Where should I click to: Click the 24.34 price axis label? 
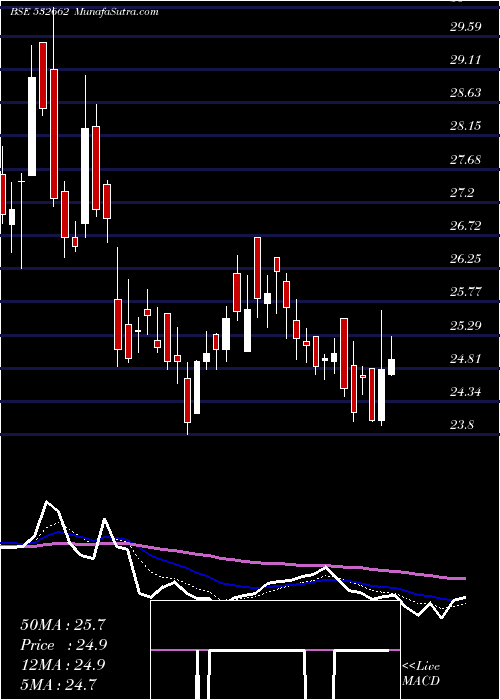(x=466, y=392)
